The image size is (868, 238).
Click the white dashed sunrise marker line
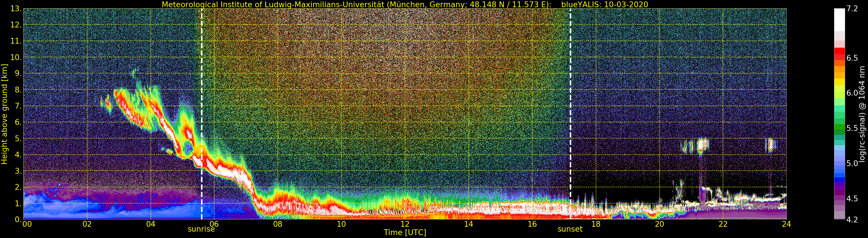[x=202, y=114]
